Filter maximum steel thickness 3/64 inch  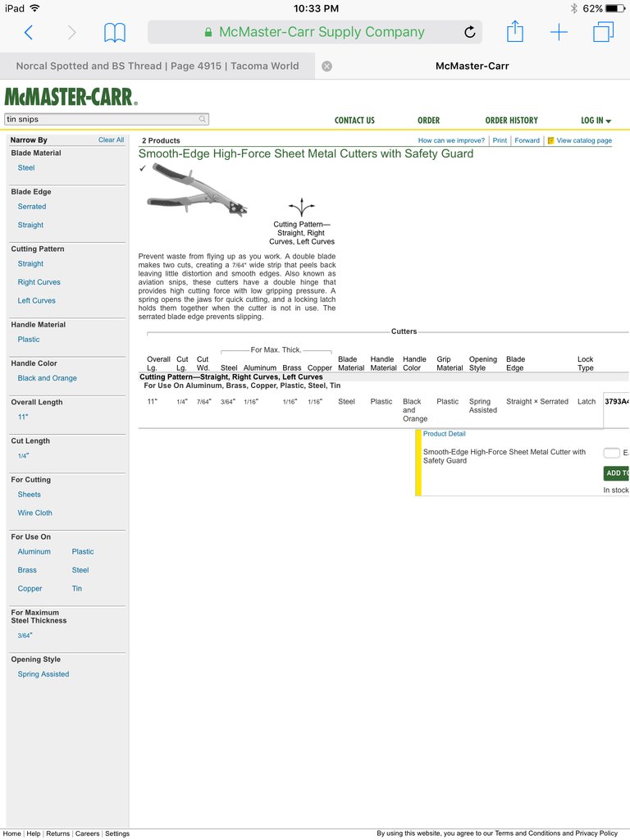[x=25, y=636]
